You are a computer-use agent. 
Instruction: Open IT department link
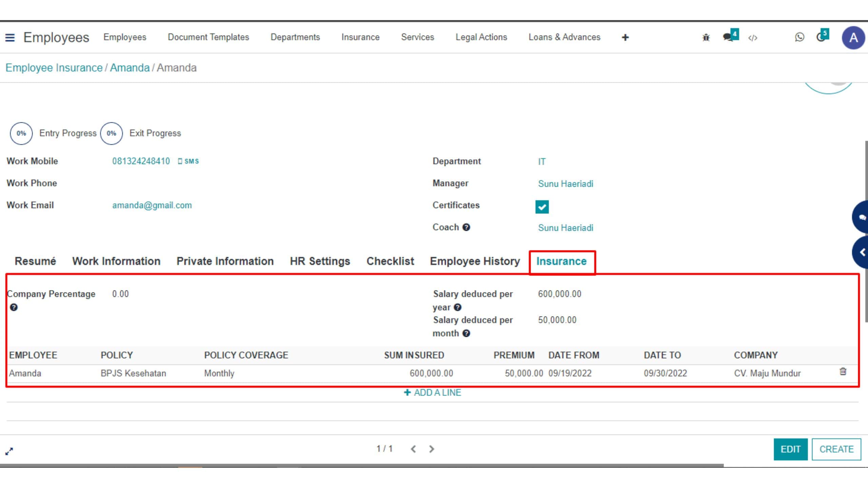tap(542, 162)
